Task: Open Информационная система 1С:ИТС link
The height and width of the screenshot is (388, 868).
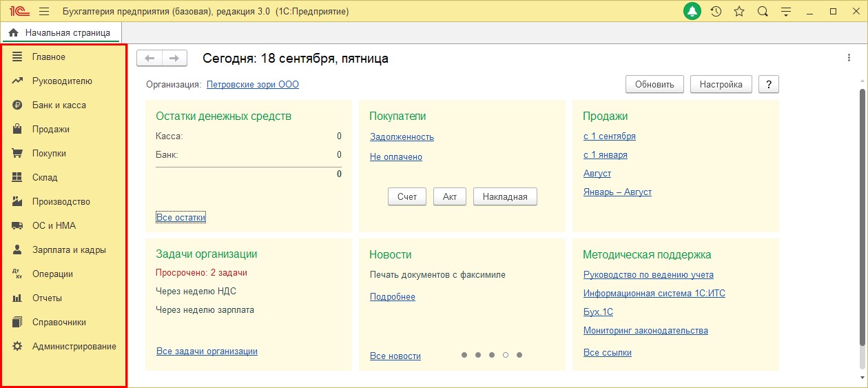Action: point(654,293)
